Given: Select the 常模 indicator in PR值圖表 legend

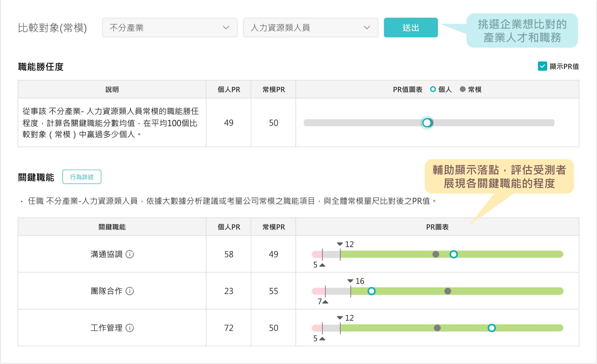Looking at the screenshot, I should (x=463, y=89).
